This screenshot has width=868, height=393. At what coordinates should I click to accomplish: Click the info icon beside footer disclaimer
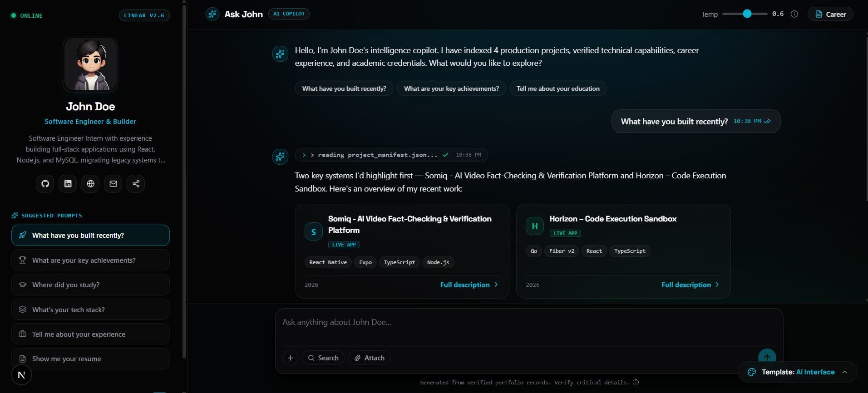tap(636, 382)
